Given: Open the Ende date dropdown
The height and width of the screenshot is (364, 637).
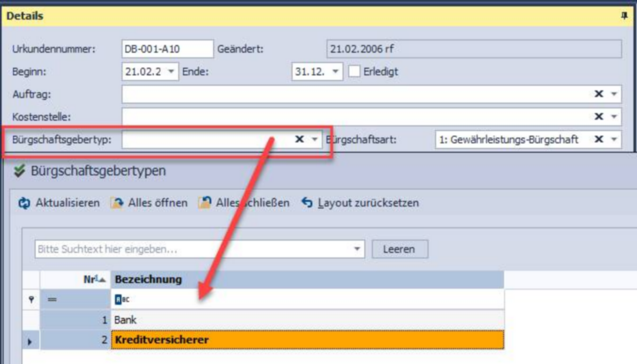Looking at the screenshot, I should (x=335, y=72).
